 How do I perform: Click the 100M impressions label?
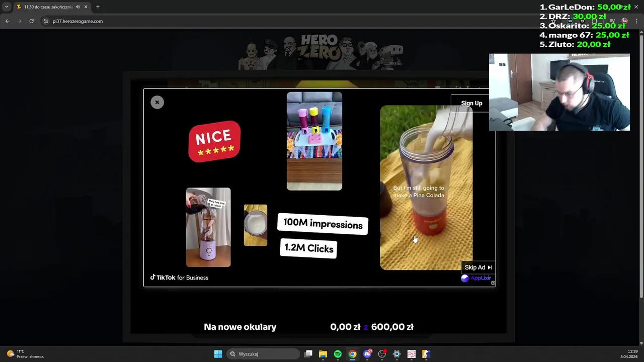tap(323, 224)
